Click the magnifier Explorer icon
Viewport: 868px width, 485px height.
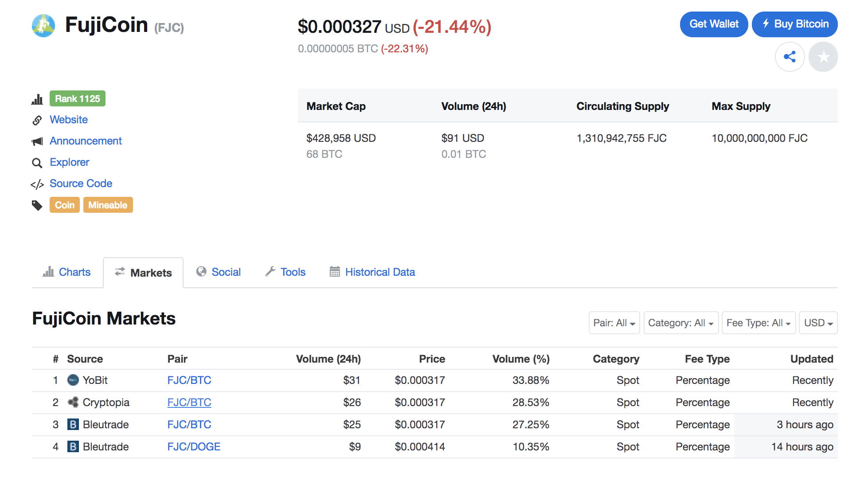click(37, 163)
